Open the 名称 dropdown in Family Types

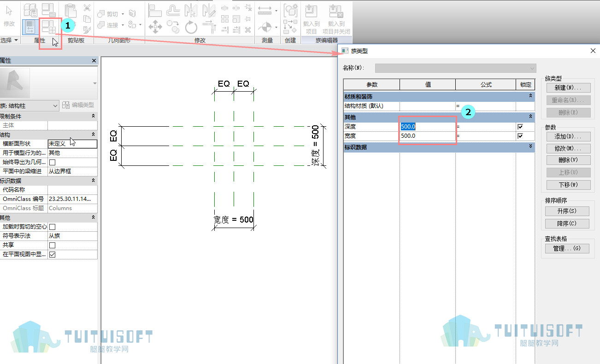(x=456, y=68)
